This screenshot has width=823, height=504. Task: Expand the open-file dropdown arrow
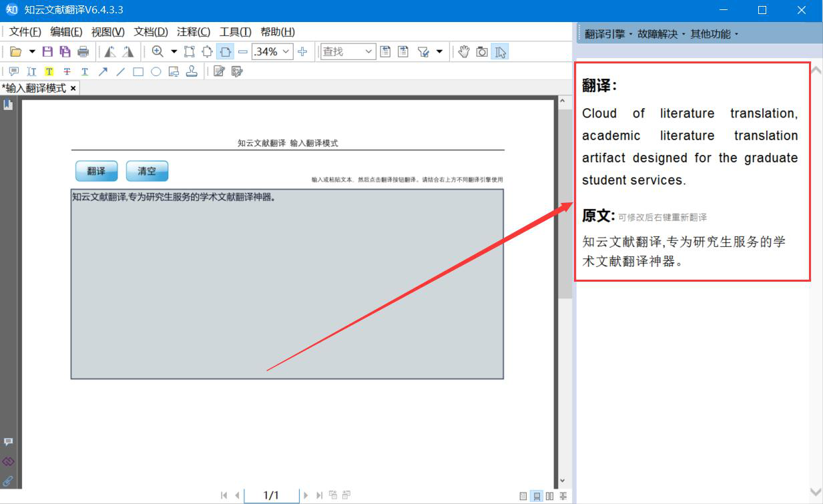[31, 52]
